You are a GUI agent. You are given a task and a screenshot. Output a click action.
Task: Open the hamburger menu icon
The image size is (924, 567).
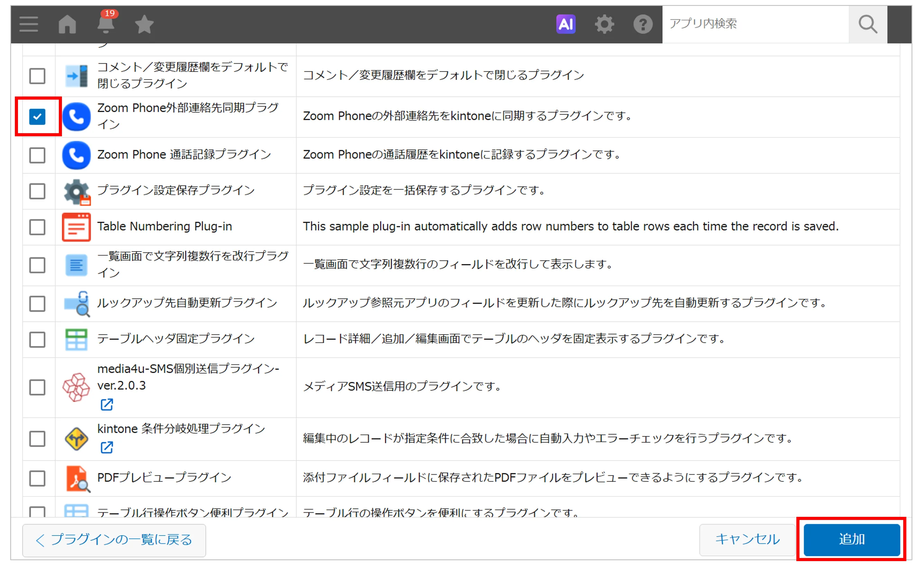[29, 24]
